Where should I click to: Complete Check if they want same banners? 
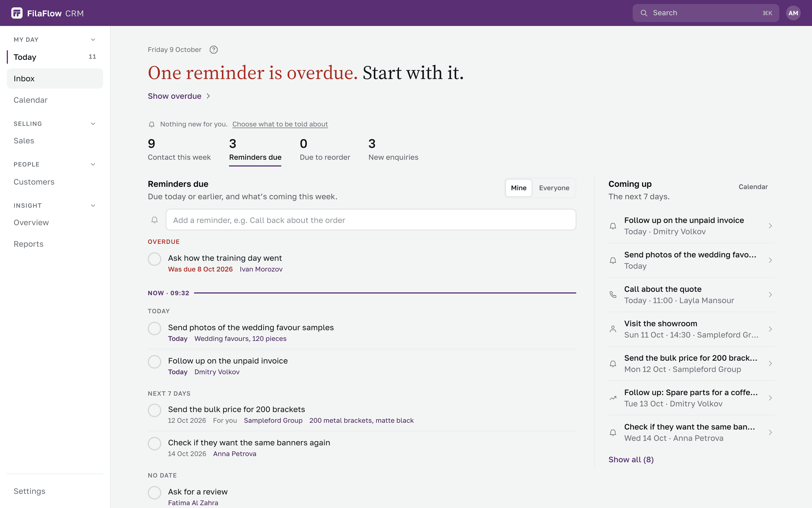click(x=154, y=443)
